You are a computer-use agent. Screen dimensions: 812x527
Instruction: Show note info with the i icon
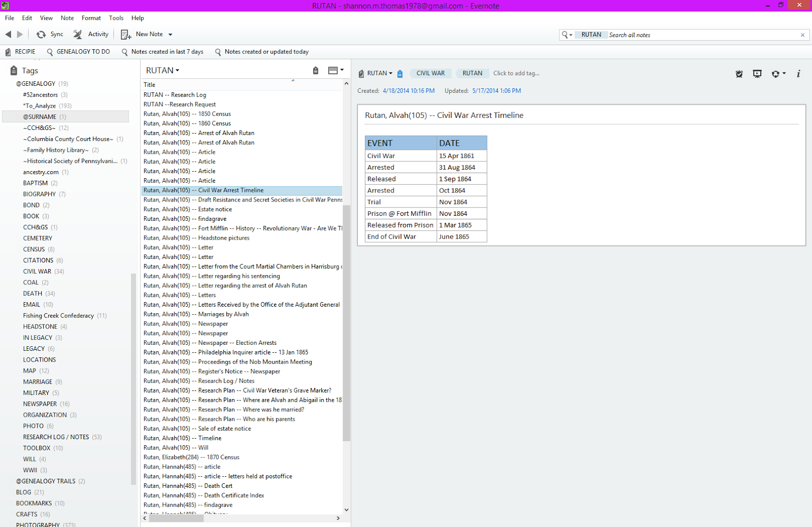coord(798,74)
